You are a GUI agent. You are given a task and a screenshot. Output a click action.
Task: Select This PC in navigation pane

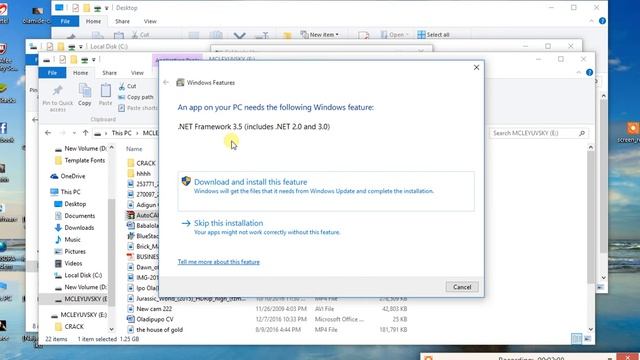pyautogui.click(x=65, y=192)
